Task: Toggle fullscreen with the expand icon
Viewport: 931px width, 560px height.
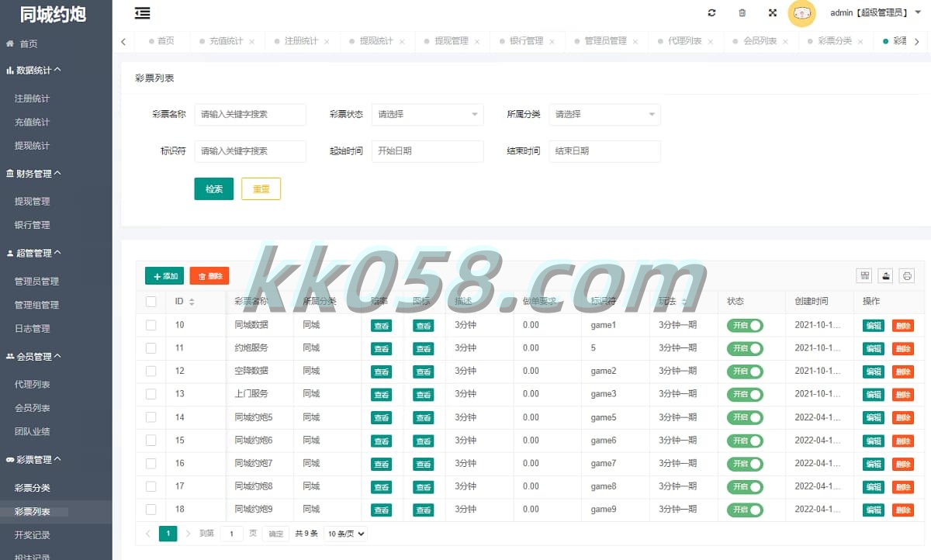Action: point(773,13)
